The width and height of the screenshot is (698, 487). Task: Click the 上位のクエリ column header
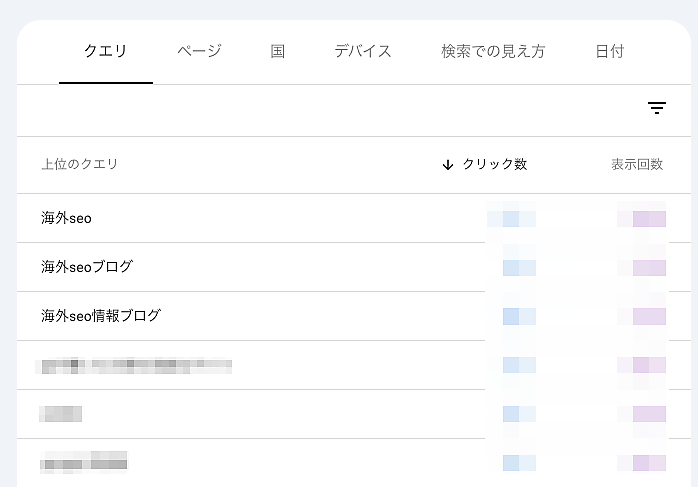pos(80,165)
